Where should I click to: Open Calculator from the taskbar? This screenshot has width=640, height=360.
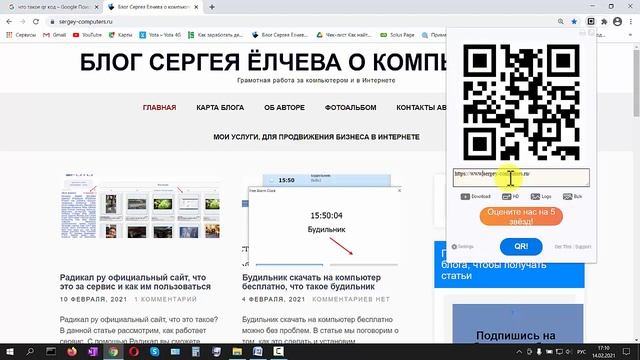pos(196,351)
